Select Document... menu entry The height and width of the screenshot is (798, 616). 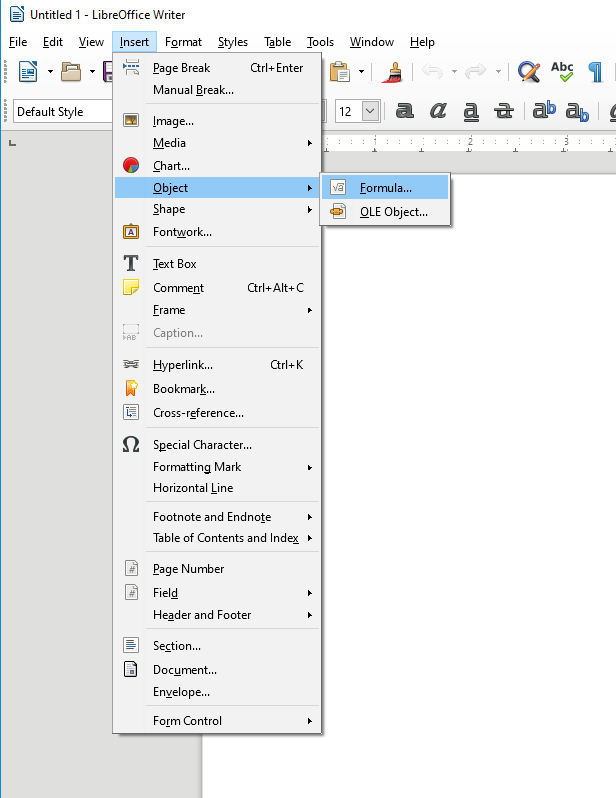click(x=217, y=670)
